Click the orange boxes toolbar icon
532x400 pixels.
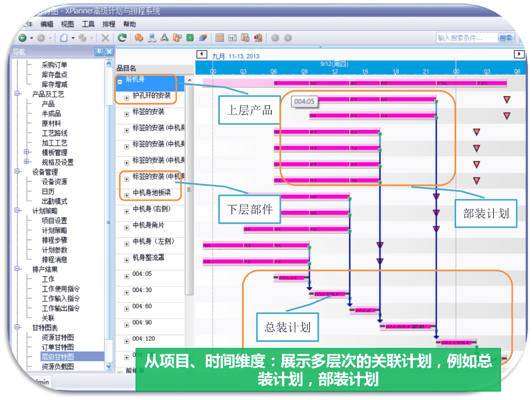coord(139,38)
